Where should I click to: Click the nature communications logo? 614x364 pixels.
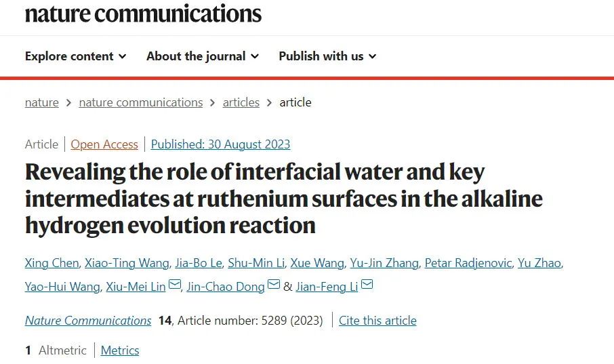pyautogui.click(x=143, y=14)
